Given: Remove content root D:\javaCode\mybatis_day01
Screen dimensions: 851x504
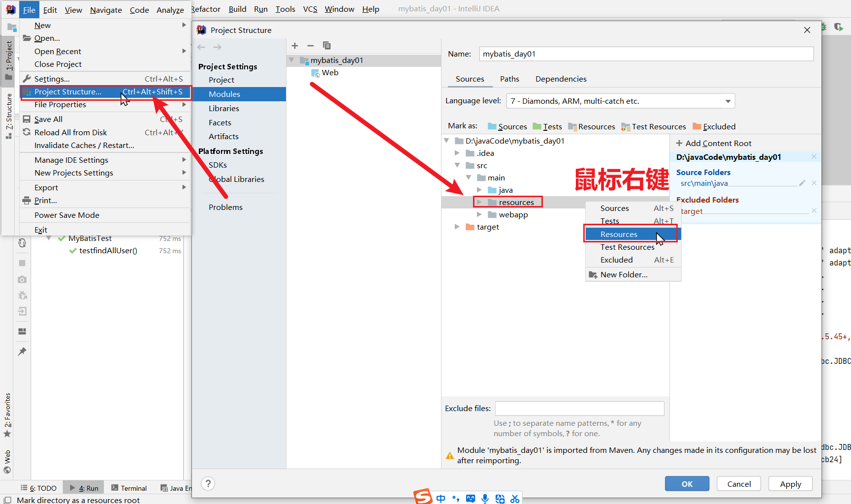Looking at the screenshot, I should (x=814, y=156).
